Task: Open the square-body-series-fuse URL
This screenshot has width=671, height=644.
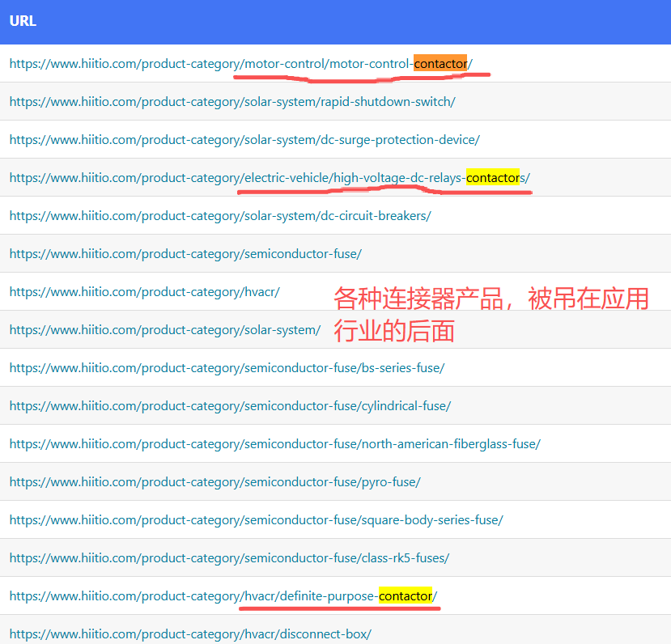Action: coord(257,520)
